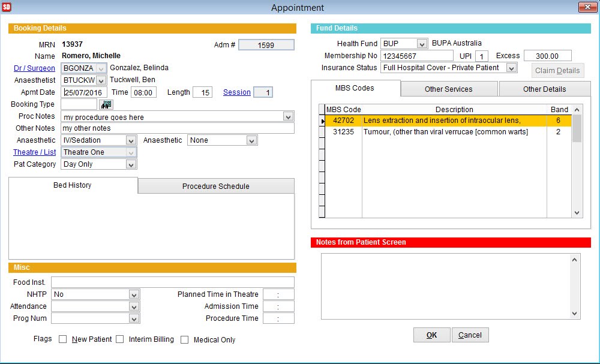
Task: Open the Prog Num dropdown
Action: click(134, 318)
